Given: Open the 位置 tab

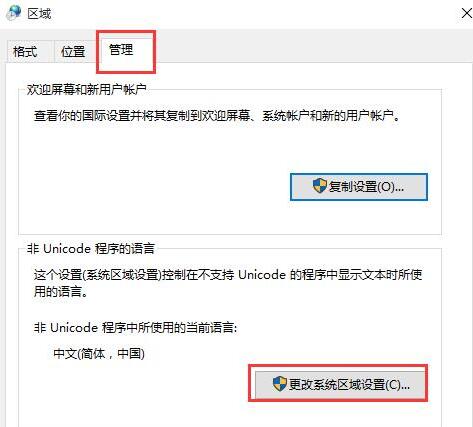Looking at the screenshot, I should [x=73, y=52].
